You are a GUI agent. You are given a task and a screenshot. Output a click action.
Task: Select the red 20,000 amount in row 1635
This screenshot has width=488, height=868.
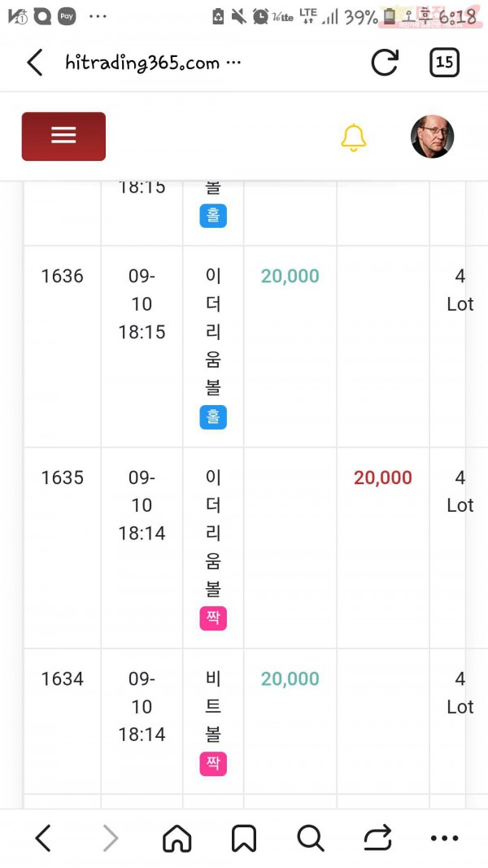[x=383, y=478]
